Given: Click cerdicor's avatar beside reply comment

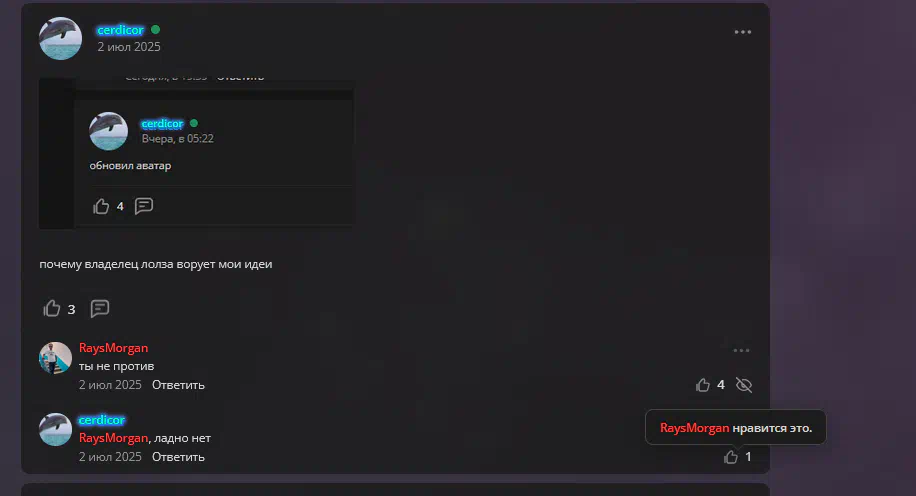Looking at the screenshot, I should pos(55,429).
